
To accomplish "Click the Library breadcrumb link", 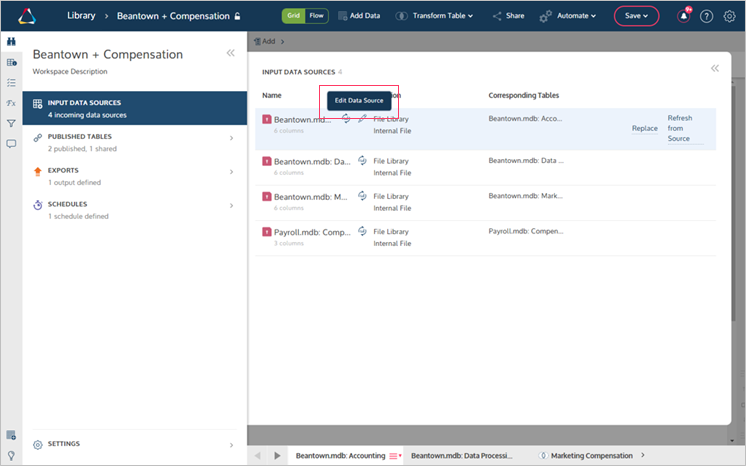I will coord(81,16).
